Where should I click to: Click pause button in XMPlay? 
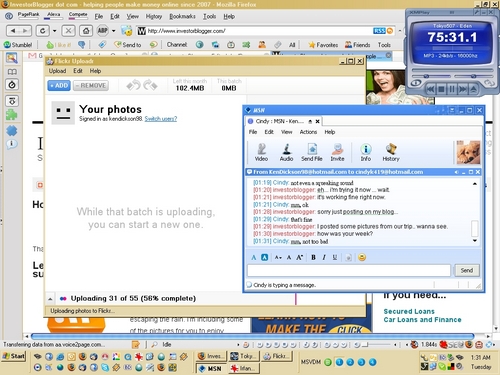[x=452, y=89]
